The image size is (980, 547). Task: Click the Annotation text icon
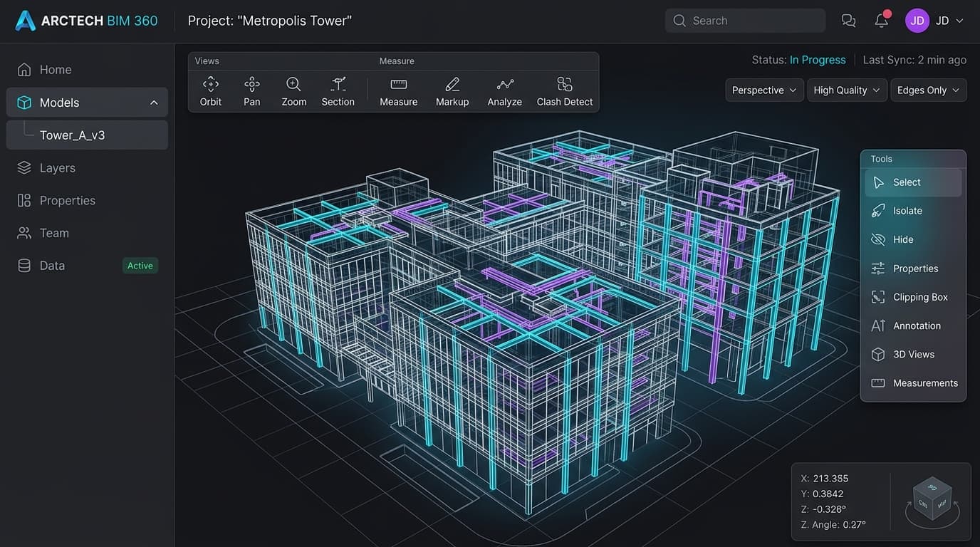[x=878, y=325]
